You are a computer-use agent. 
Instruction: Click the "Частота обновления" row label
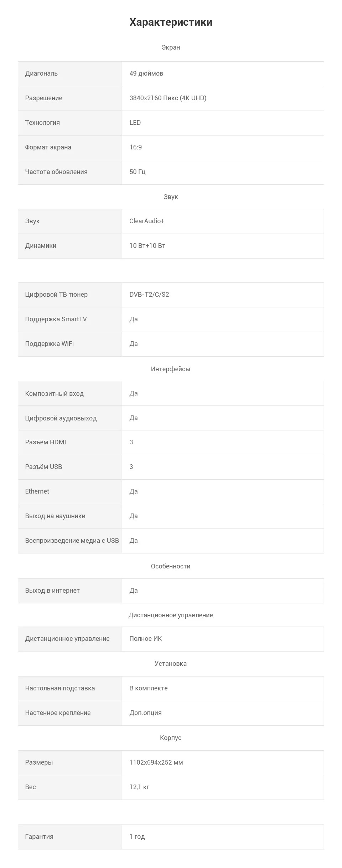click(56, 172)
